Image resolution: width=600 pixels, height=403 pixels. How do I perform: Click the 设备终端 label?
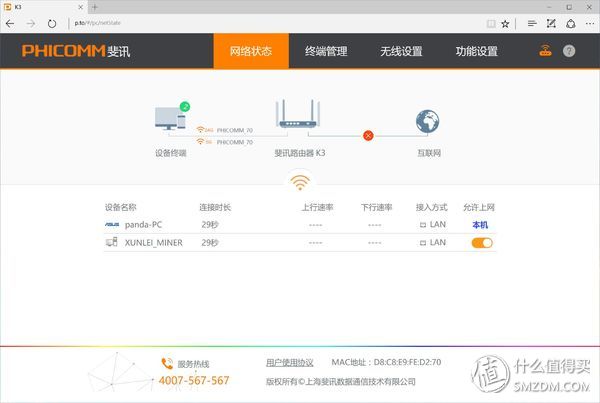pyautogui.click(x=171, y=153)
